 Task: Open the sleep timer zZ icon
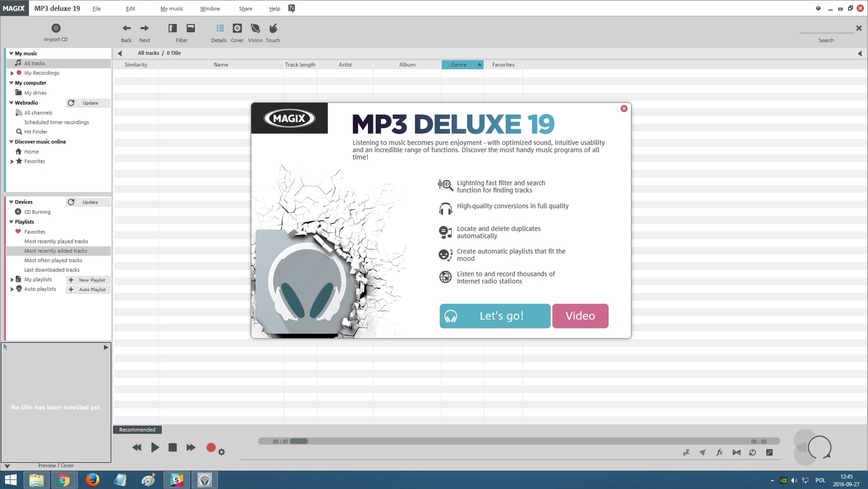(x=686, y=453)
